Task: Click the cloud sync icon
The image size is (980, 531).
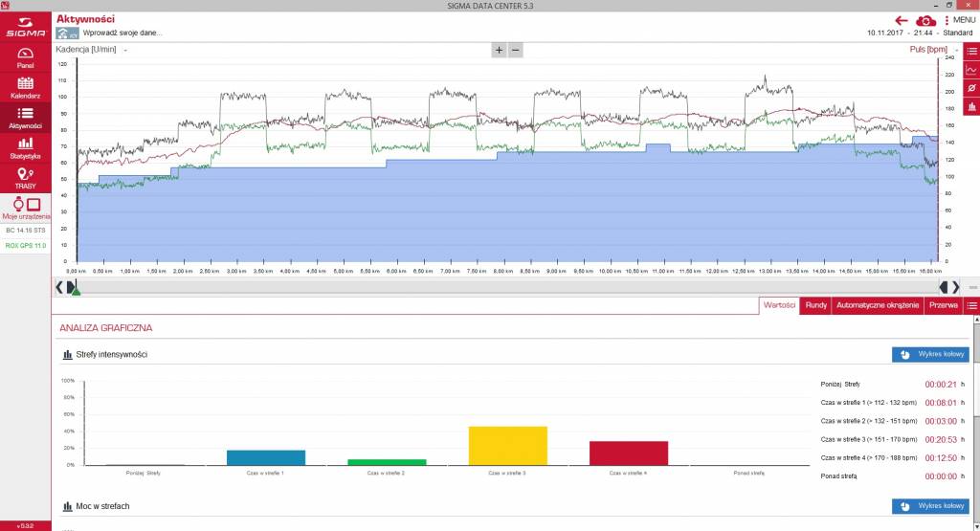Action: click(x=925, y=21)
